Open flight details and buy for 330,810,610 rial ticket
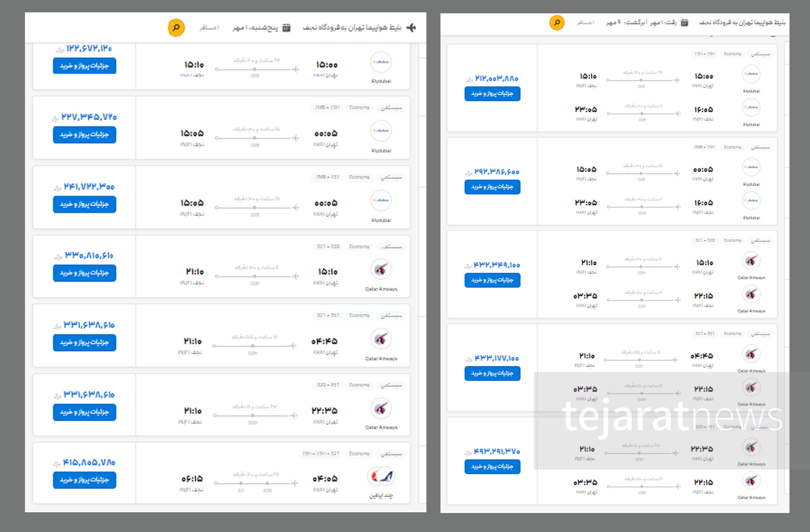Viewport: 810px width, 532px height. 84,273
